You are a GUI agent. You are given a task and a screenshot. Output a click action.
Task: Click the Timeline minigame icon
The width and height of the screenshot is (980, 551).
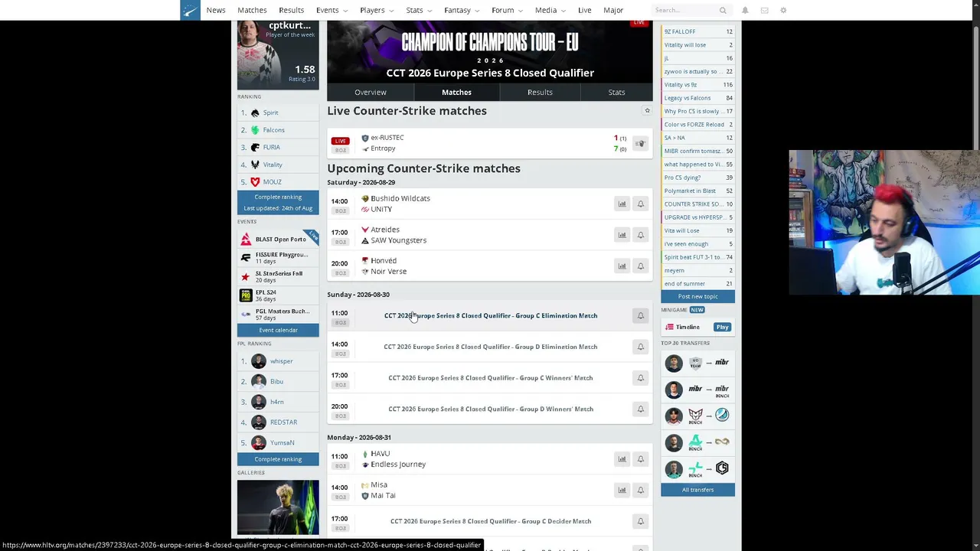coord(669,327)
